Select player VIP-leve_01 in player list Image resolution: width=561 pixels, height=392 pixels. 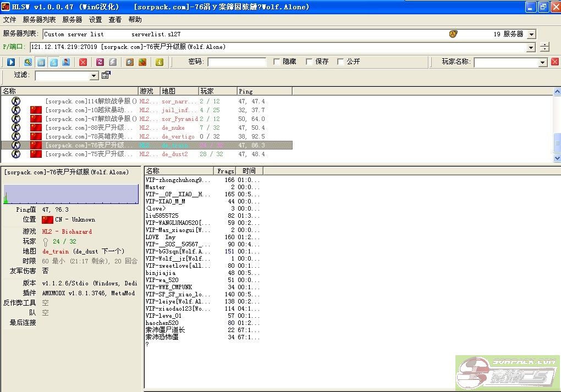coord(163,316)
